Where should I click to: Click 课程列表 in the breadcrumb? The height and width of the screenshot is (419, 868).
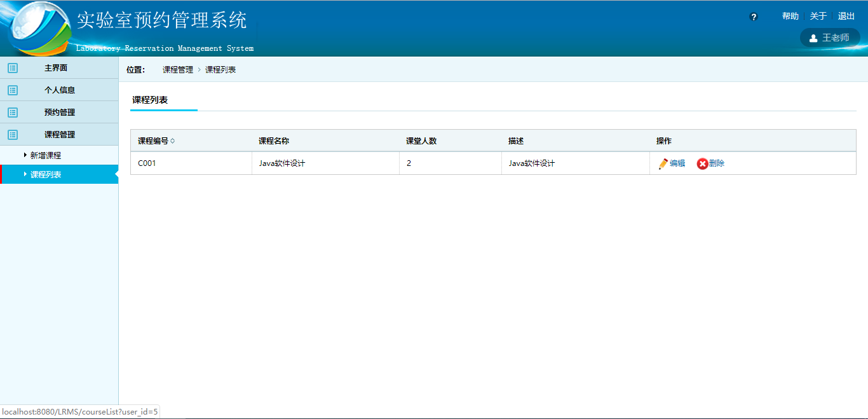pos(220,70)
